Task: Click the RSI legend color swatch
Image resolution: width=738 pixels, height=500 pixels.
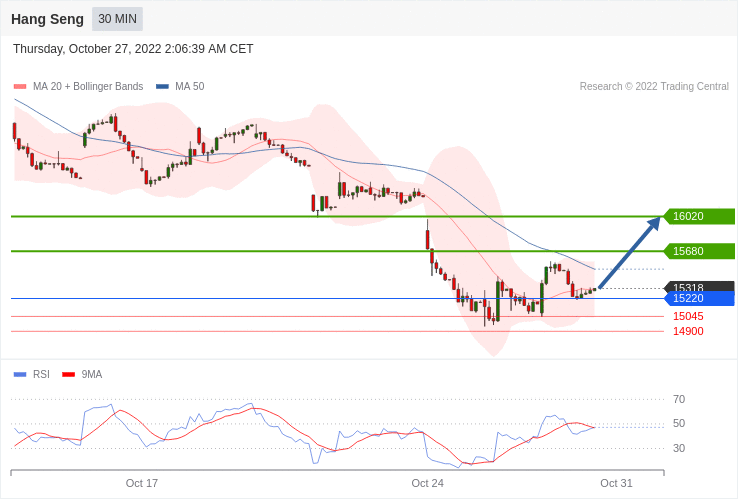Action: click(x=20, y=375)
